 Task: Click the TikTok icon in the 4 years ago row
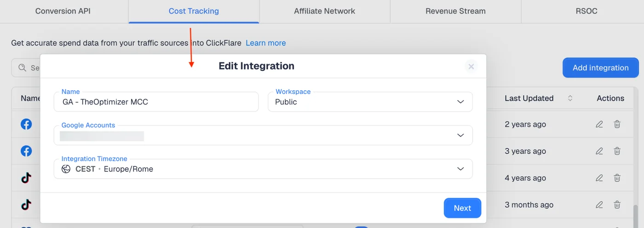point(26,178)
